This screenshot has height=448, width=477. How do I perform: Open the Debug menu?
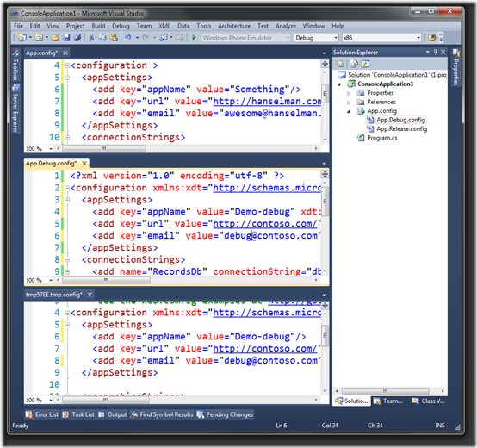pyautogui.click(x=121, y=26)
